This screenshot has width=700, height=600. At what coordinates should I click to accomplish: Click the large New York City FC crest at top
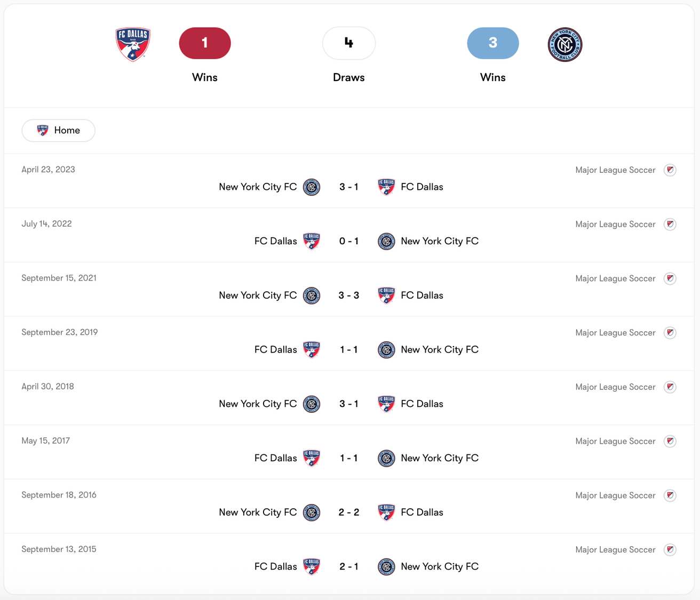565,44
